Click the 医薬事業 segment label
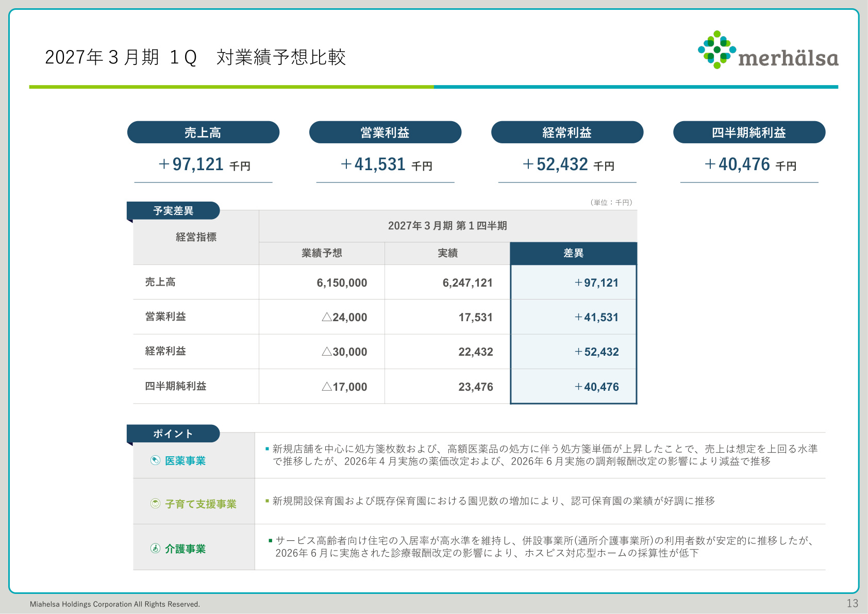This screenshot has height=614, width=868. click(185, 460)
